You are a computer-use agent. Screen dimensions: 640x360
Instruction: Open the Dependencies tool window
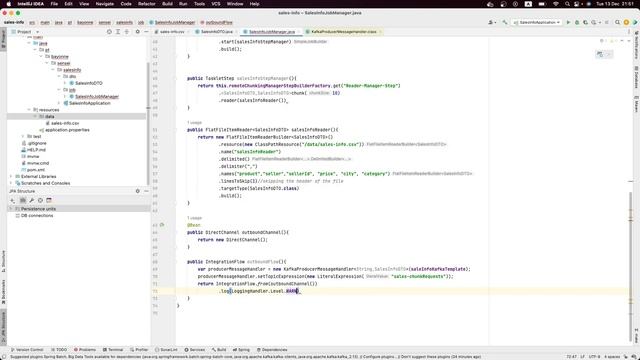click(272, 350)
